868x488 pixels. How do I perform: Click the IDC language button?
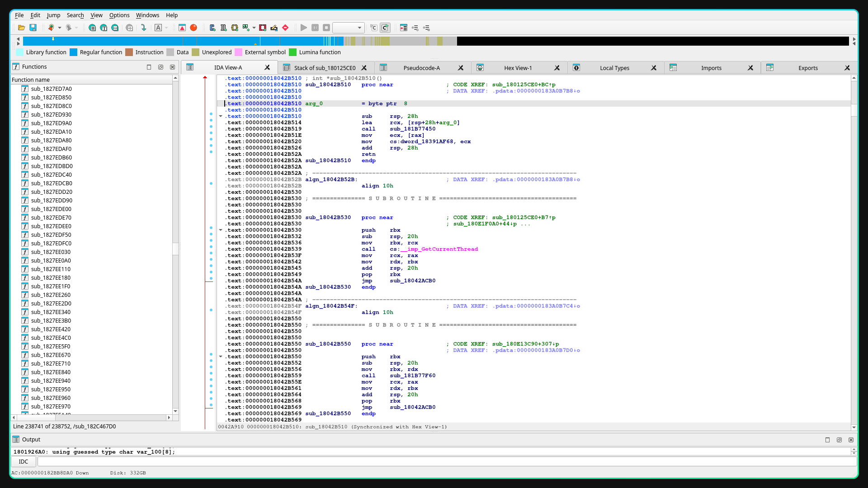point(24,461)
